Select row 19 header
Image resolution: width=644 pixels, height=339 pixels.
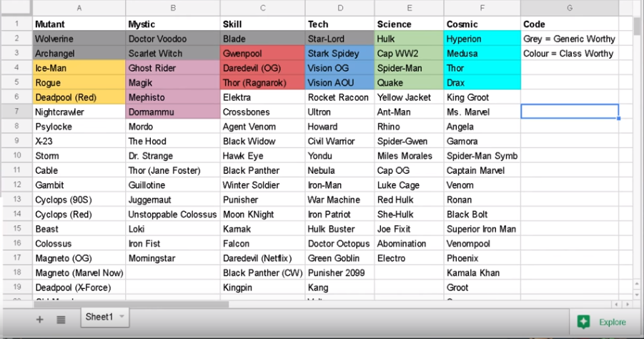coord(17,288)
